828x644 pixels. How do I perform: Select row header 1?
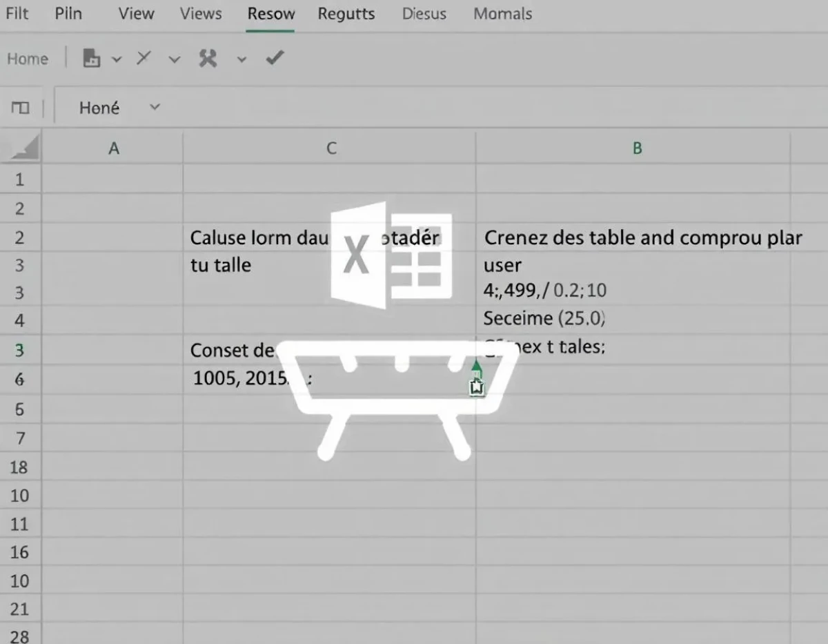click(x=19, y=179)
